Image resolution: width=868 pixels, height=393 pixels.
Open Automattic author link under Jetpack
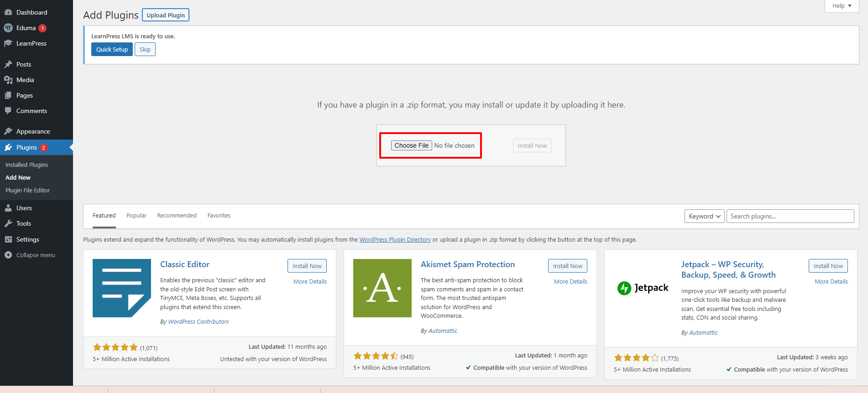click(x=704, y=332)
